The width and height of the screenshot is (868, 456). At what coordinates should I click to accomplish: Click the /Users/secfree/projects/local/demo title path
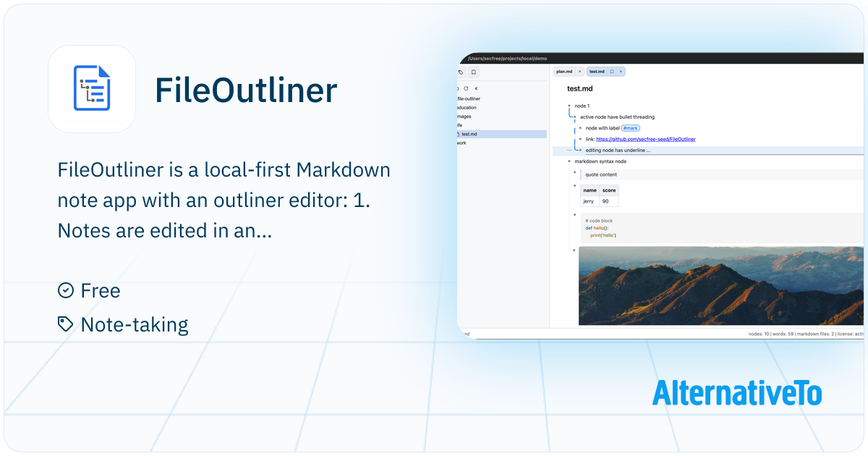point(507,58)
